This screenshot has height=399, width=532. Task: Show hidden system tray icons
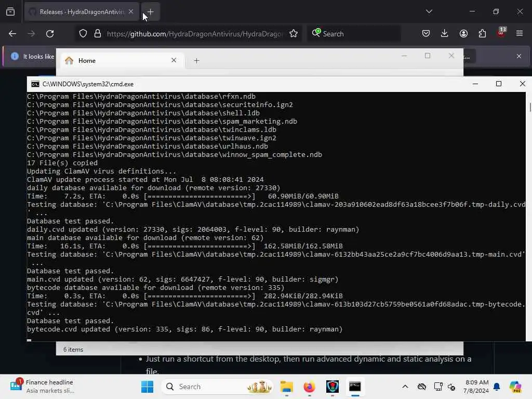pyautogui.click(x=405, y=387)
